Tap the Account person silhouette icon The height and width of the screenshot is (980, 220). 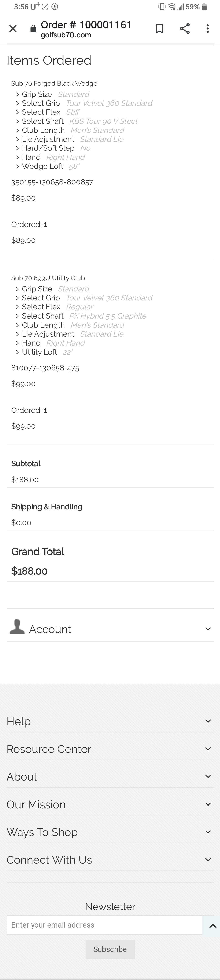click(17, 627)
